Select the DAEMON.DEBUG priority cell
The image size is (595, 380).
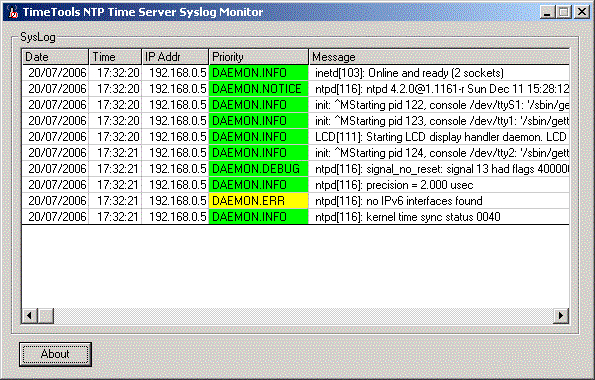pyautogui.click(x=258, y=169)
